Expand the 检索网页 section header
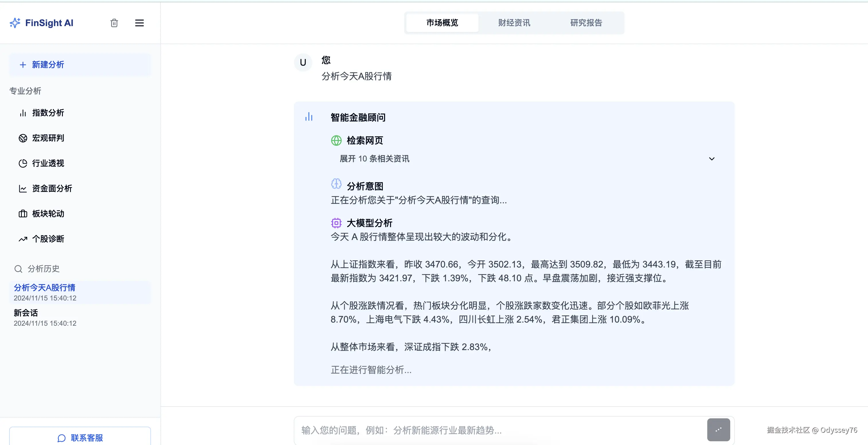The image size is (868, 445). coord(365,140)
